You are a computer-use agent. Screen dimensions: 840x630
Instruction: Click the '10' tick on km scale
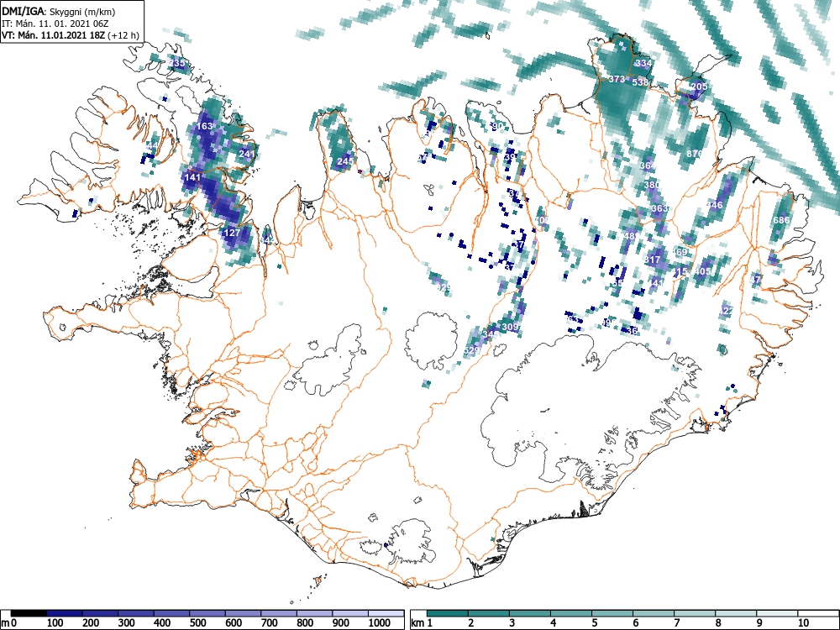(803, 622)
